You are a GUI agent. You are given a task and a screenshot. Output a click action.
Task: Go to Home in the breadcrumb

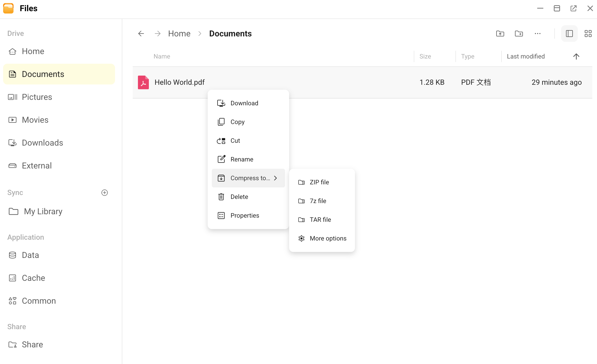pyautogui.click(x=179, y=34)
